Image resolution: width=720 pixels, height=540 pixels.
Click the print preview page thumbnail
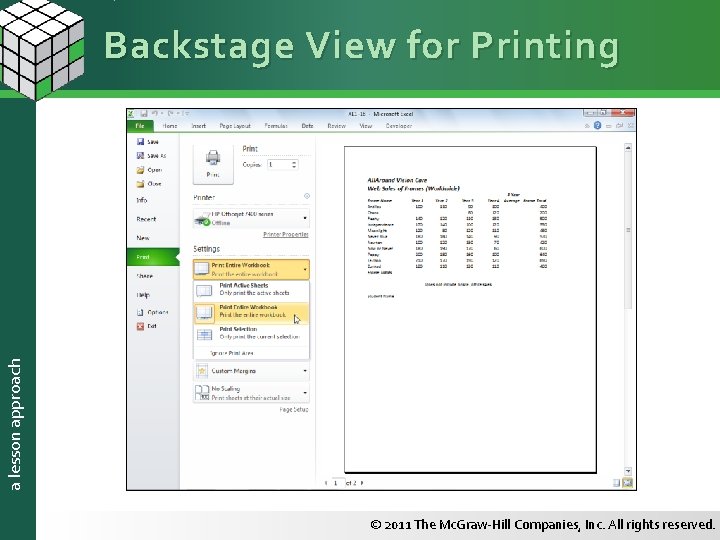tap(470, 309)
